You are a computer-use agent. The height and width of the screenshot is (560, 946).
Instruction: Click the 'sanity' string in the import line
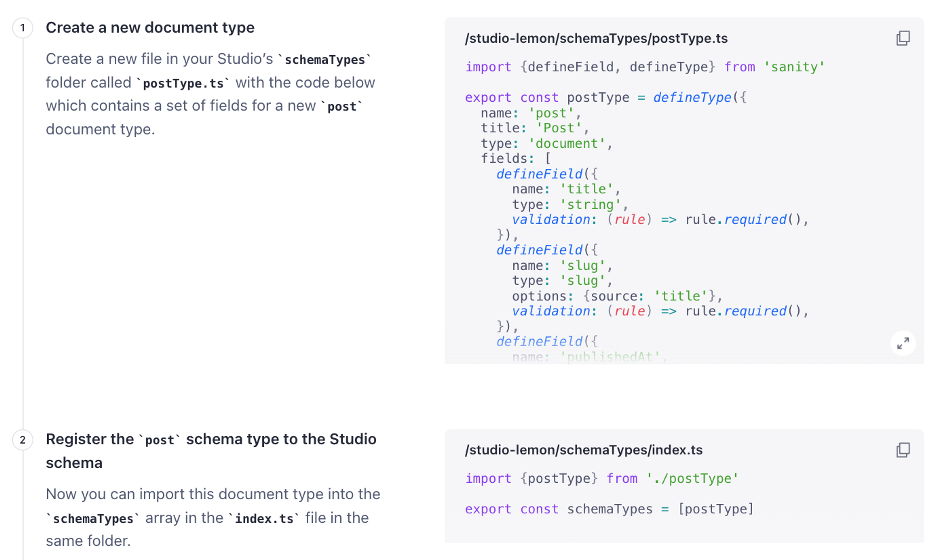pyautogui.click(x=794, y=67)
